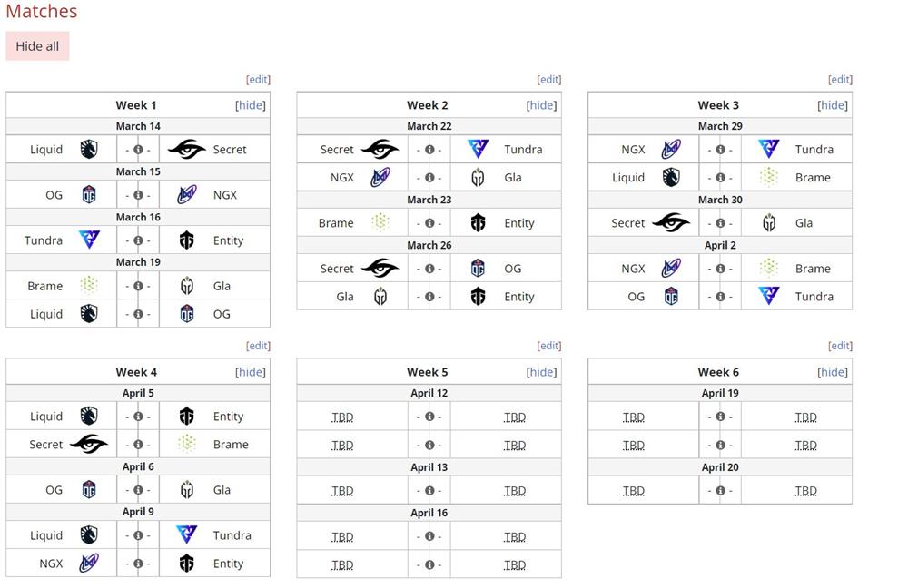Hide the Week 4 schedule table
Image resolution: width=908 pixels, height=588 pixels.
[x=250, y=371]
